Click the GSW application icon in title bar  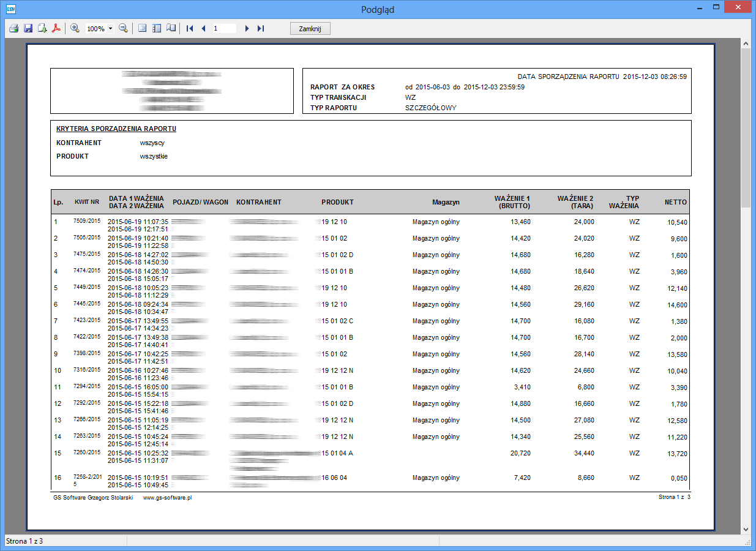(x=10, y=9)
